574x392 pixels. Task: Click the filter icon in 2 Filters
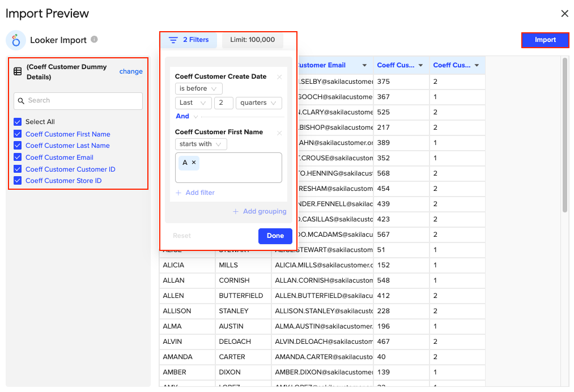[173, 40]
